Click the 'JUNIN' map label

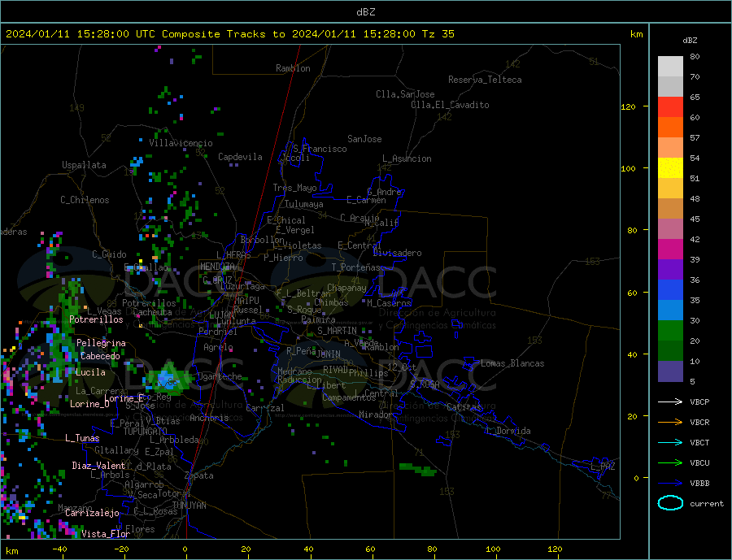click(329, 354)
